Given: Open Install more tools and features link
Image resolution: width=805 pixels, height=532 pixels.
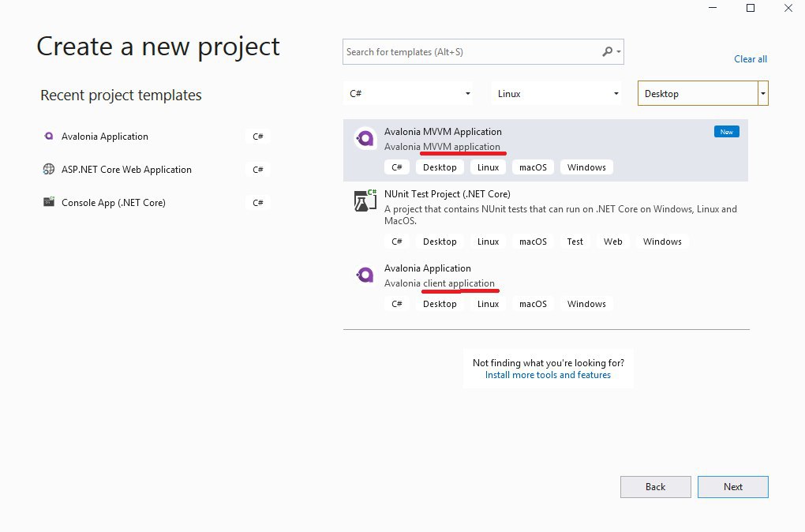Looking at the screenshot, I should pos(548,375).
